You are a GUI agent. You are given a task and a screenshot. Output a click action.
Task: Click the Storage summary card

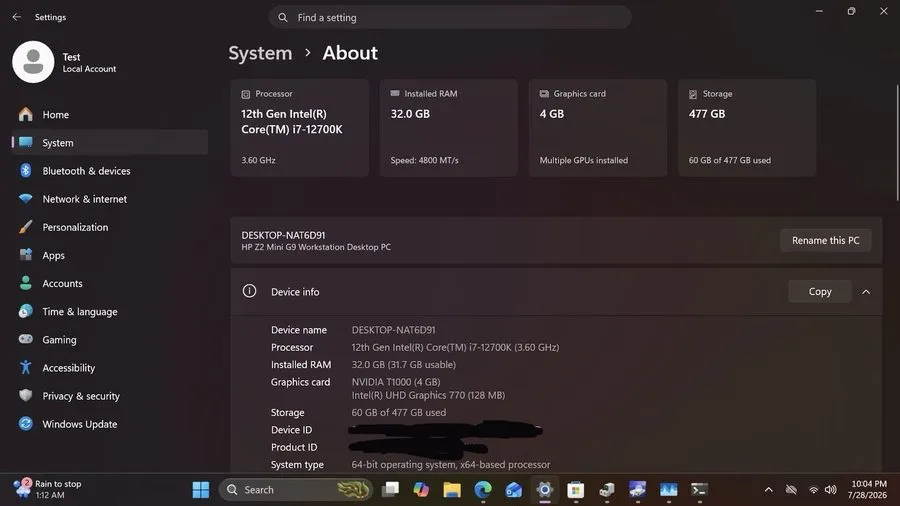pyautogui.click(x=747, y=128)
